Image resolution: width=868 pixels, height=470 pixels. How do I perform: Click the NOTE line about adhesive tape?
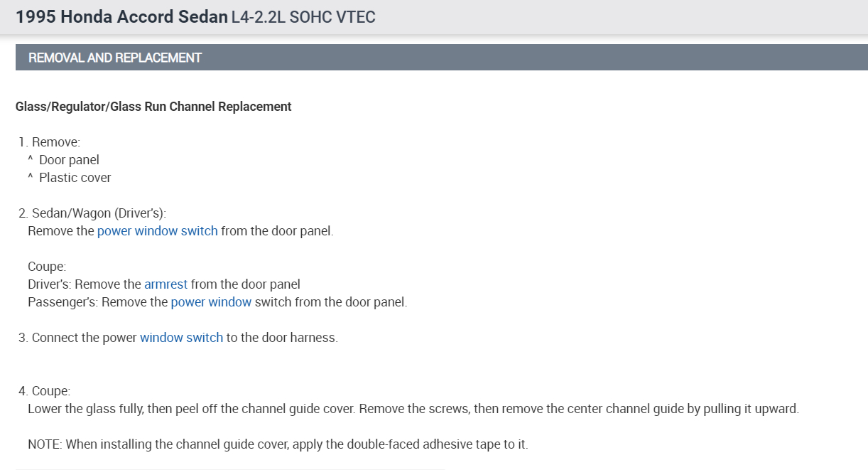278,444
